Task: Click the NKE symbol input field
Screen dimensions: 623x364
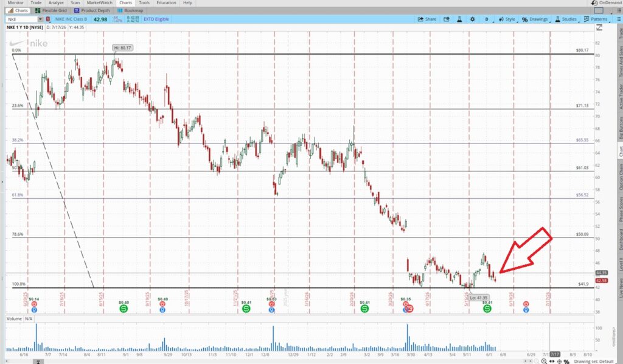Action: click(x=22, y=19)
